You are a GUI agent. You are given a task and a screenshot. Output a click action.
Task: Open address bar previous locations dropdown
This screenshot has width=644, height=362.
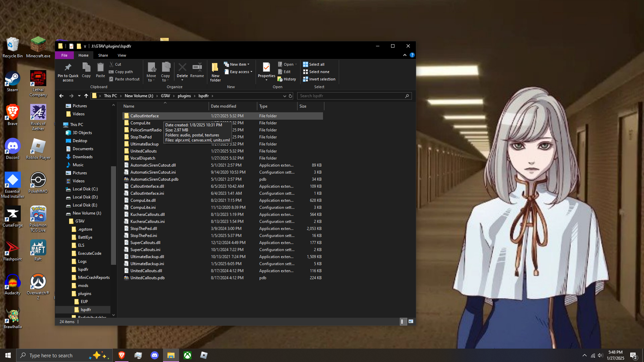(x=284, y=96)
